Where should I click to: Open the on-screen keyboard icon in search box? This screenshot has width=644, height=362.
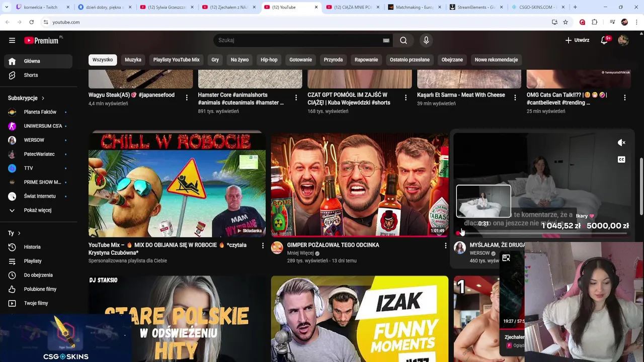pyautogui.click(x=386, y=40)
